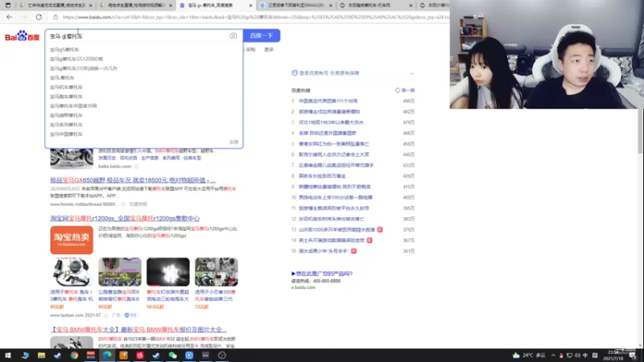This screenshot has height=362, width=644.
Task: Click the 登录百度帐号 login notice
Action: tap(329, 73)
